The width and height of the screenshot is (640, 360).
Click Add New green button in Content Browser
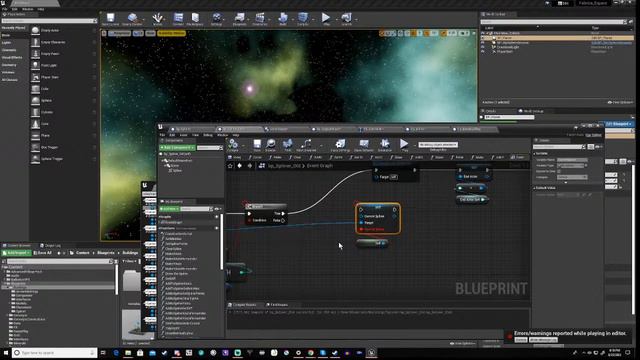16,253
